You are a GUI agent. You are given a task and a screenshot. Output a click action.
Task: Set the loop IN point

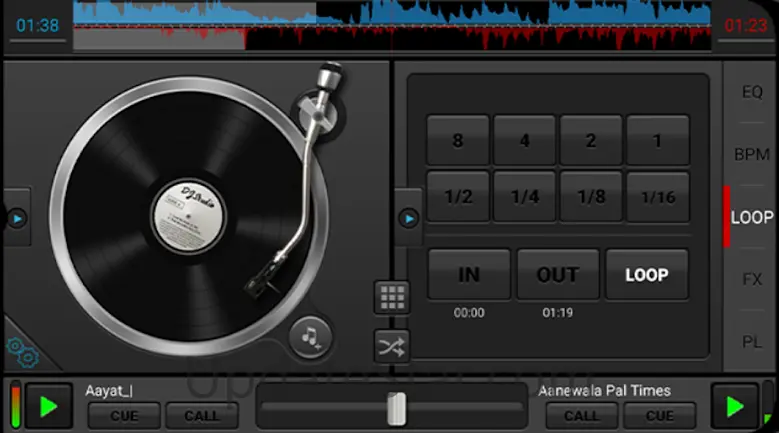(x=469, y=275)
